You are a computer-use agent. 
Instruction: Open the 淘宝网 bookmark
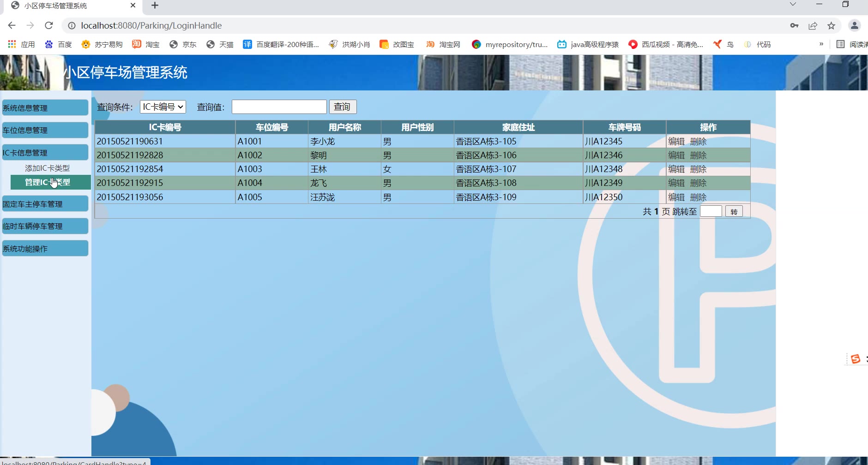pos(443,44)
